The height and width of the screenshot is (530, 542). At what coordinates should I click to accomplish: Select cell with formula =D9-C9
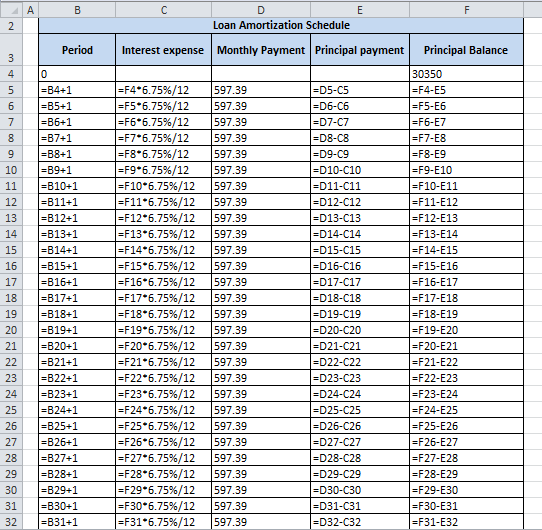coord(360,154)
